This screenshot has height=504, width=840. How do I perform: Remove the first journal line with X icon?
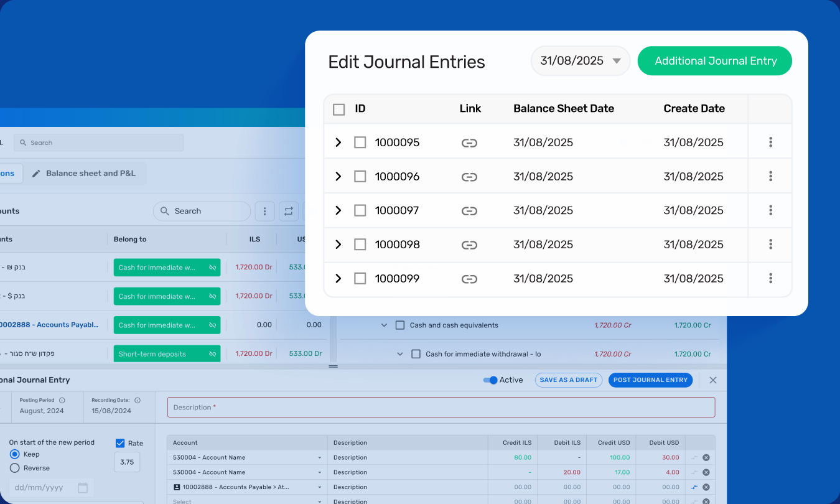coord(706,458)
